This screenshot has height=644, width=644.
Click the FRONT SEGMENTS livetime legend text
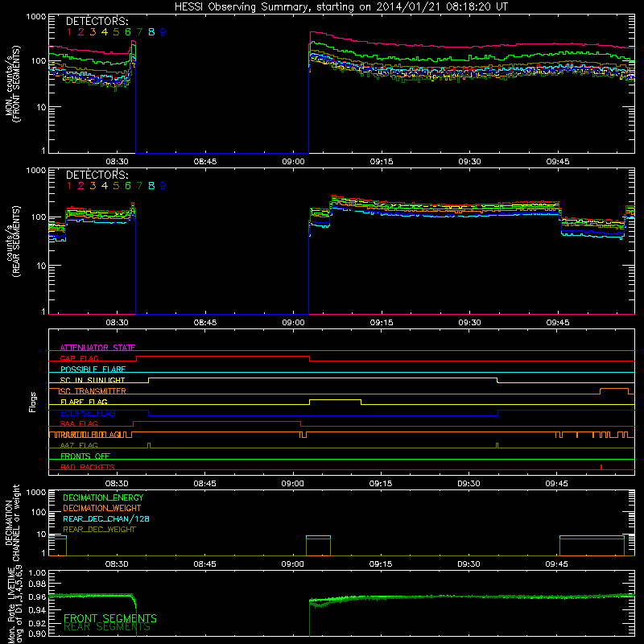tap(110, 618)
